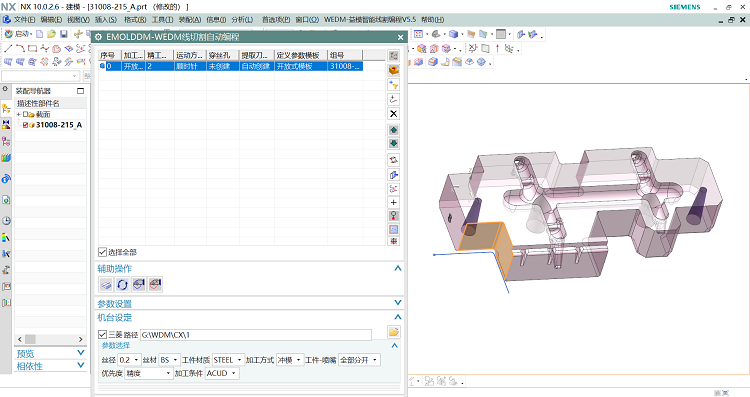Click the 启动 start button

[18, 34]
